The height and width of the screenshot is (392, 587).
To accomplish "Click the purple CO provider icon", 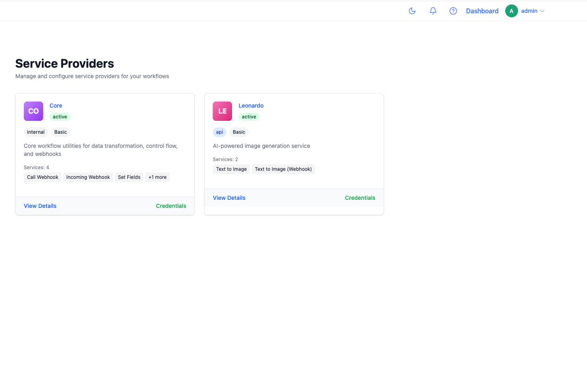I will click(33, 111).
